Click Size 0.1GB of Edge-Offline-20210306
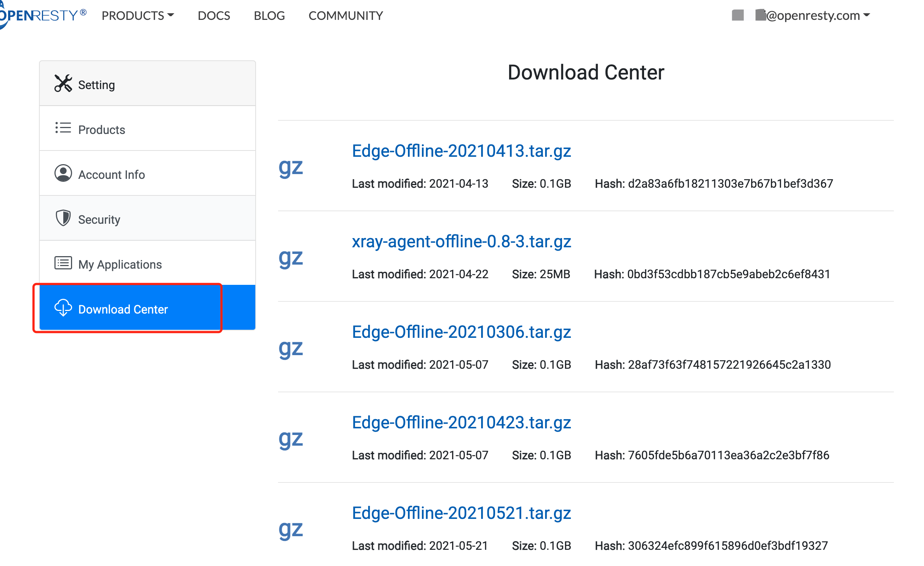The image size is (924, 566). tap(541, 365)
